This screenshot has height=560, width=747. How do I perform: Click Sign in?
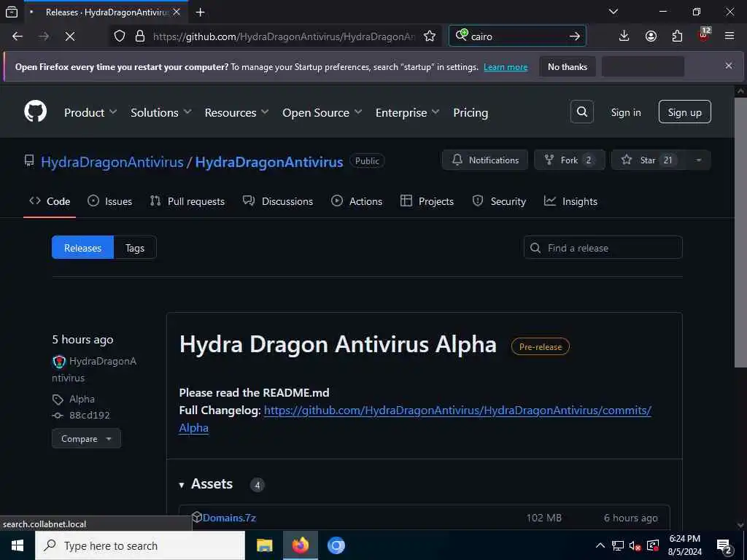(x=626, y=112)
